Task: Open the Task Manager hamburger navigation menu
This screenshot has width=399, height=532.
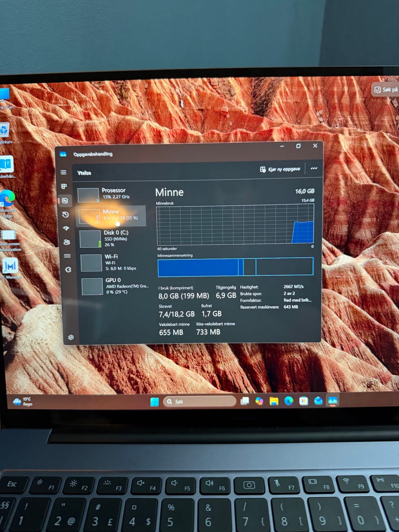Action: [x=64, y=172]
